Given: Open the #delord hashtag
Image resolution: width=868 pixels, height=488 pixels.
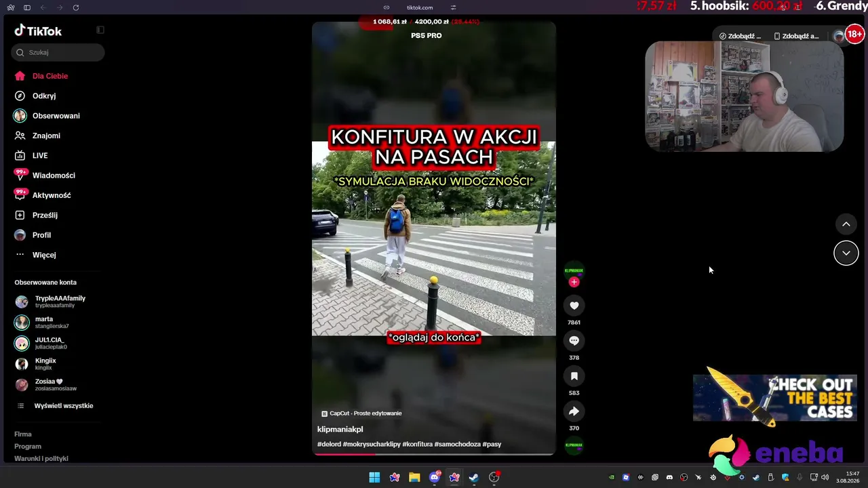Looking at the screenshot, I should pos(329,445).
